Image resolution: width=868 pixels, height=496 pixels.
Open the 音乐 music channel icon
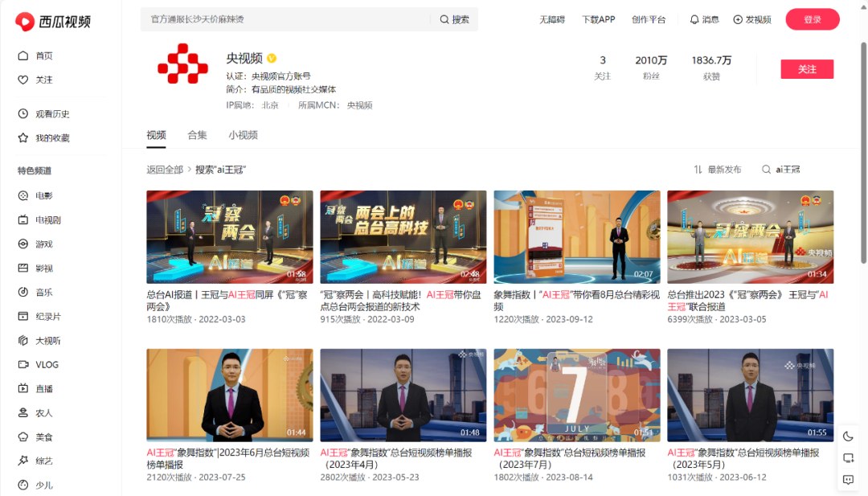click(x=23, y=293)
